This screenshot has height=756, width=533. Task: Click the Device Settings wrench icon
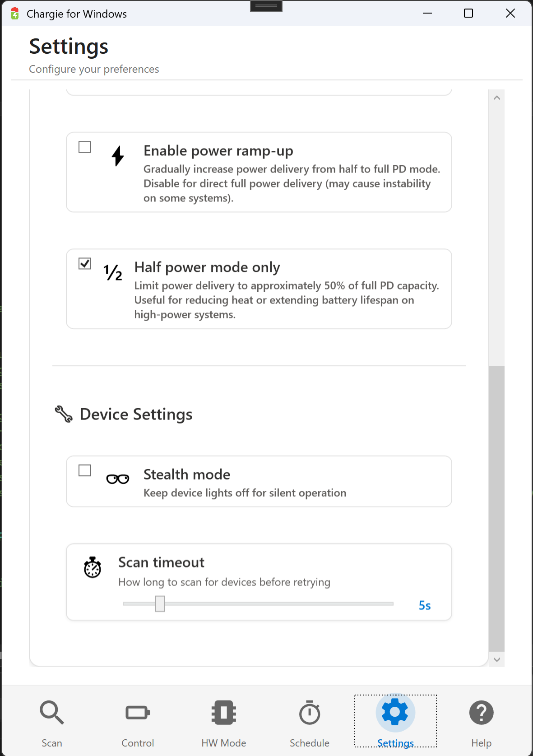[x=63, y=414]
